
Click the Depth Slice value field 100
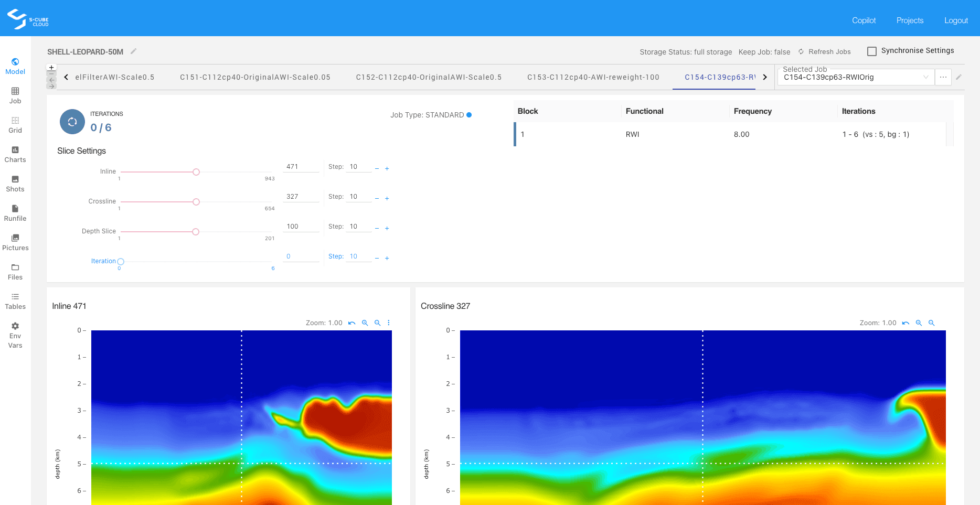click(301, 227)
